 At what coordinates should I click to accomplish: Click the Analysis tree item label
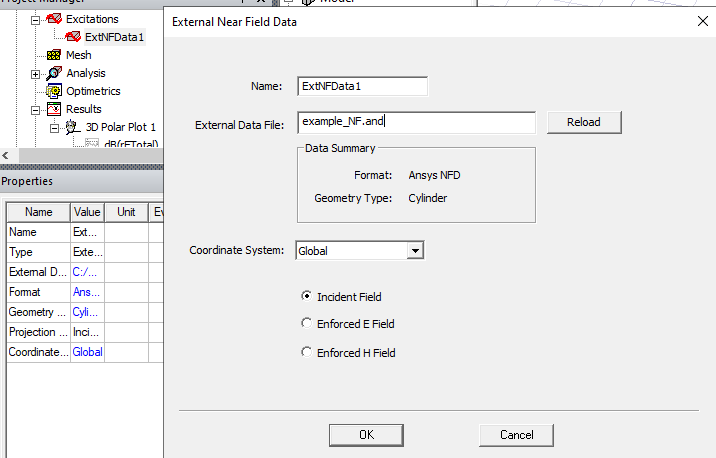point(86,73)
